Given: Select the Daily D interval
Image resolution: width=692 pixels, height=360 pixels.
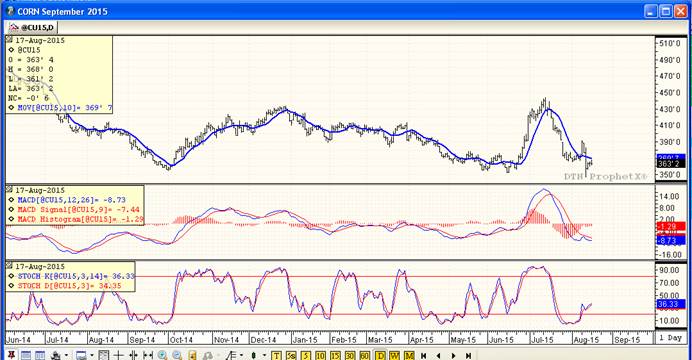Looking at the screenshot, I should (380, 356).
